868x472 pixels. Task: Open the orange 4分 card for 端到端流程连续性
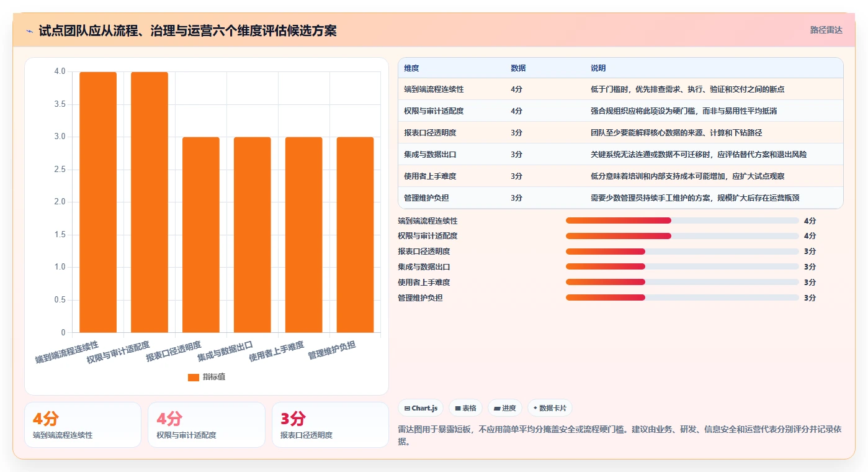pyautogui.click(x=83, y=425)
